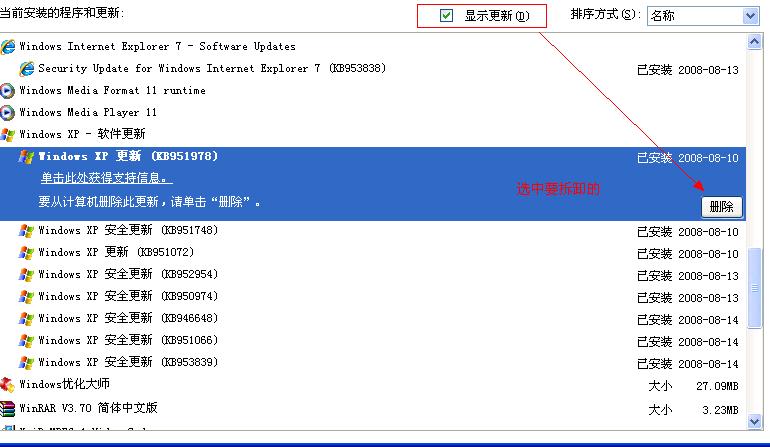Click the vertical scrollbar thumb
The image size is (770, 447).
(x=754, y=288)
